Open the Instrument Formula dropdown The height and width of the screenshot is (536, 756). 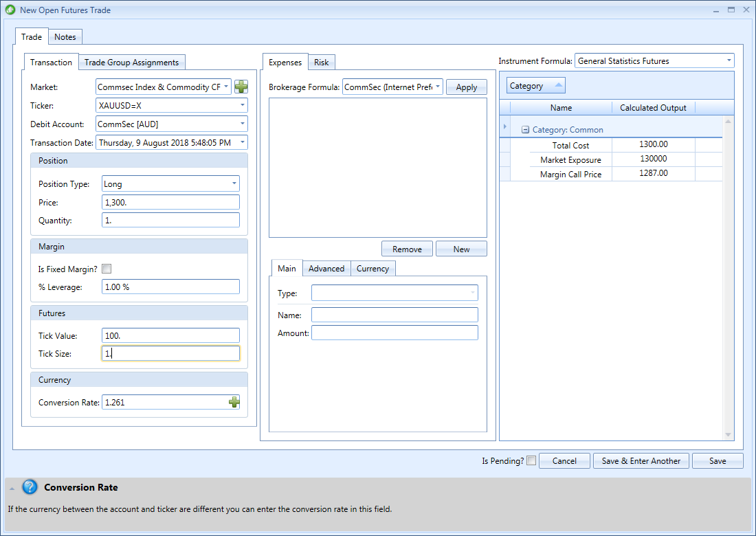tap(729, 60)
